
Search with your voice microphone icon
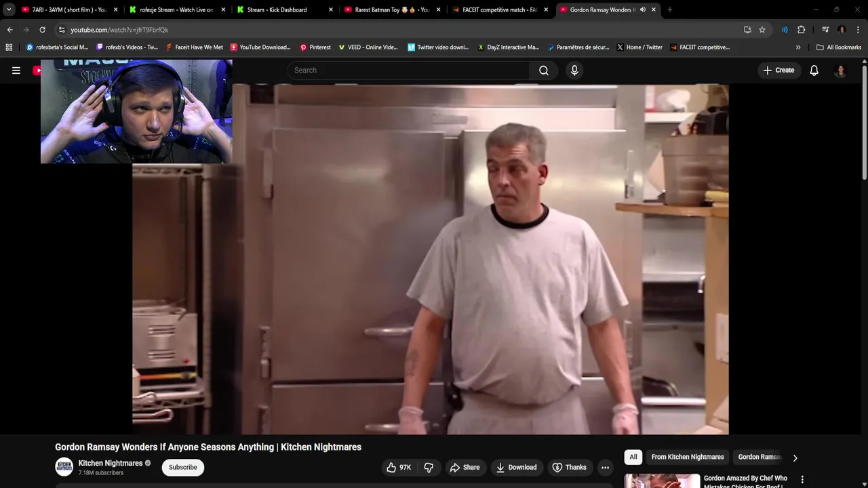click(x=574, y=70)
